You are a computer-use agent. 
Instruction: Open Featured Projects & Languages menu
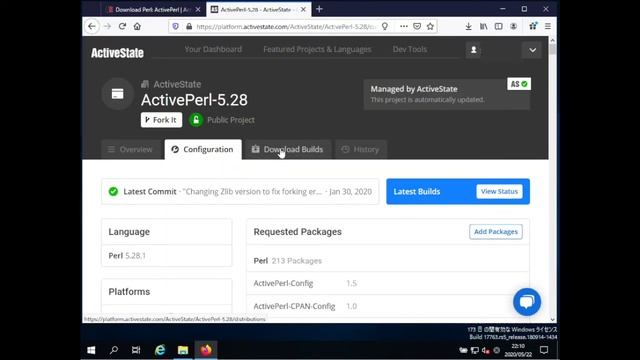click(x=317, y=49)
